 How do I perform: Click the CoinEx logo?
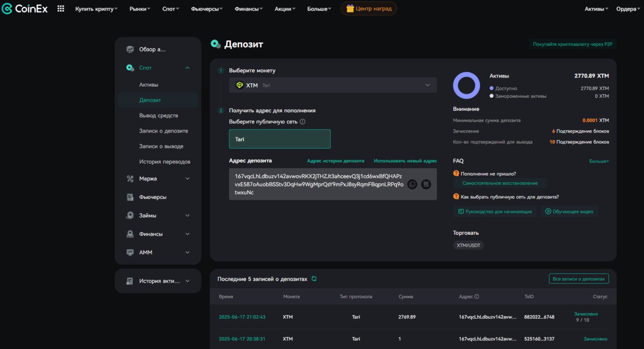[x=25, y=9]
